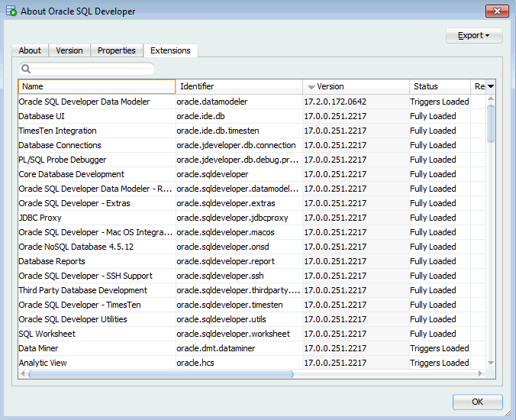Click the oracle.sqldeveloper.ssh identifier cell
This screenshot has width=516, height=420.
click(239, 276)
